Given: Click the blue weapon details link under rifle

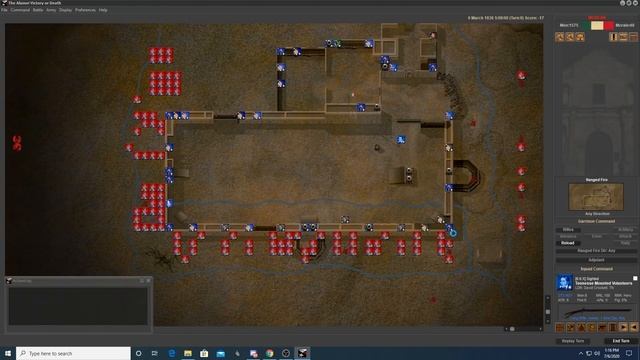Looking at the screenshot, I should tap(598, 318).
